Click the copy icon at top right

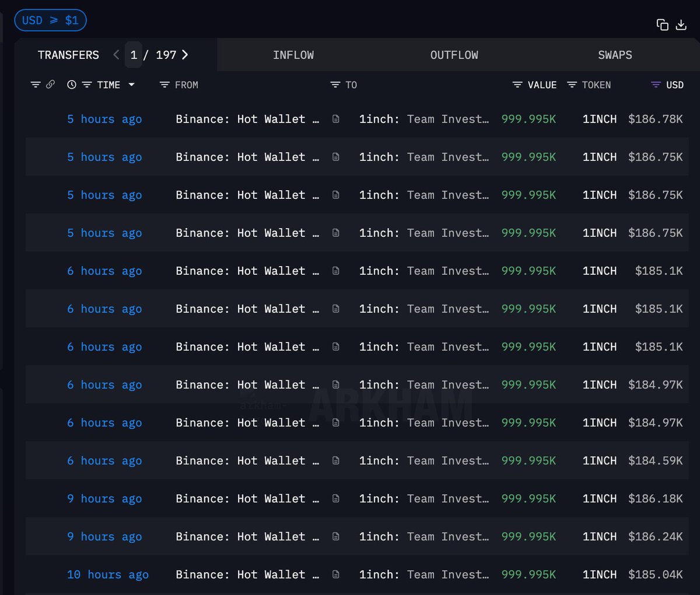tap(662, 24)
